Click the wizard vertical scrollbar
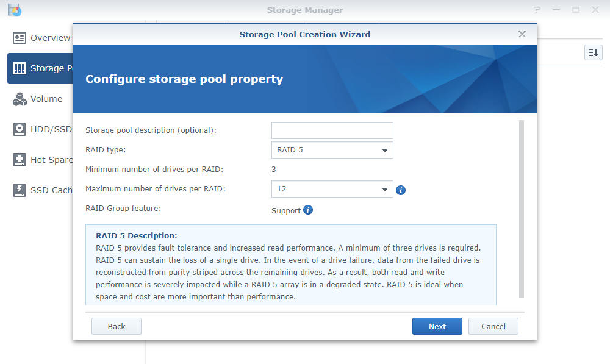 tap(522, 207)
